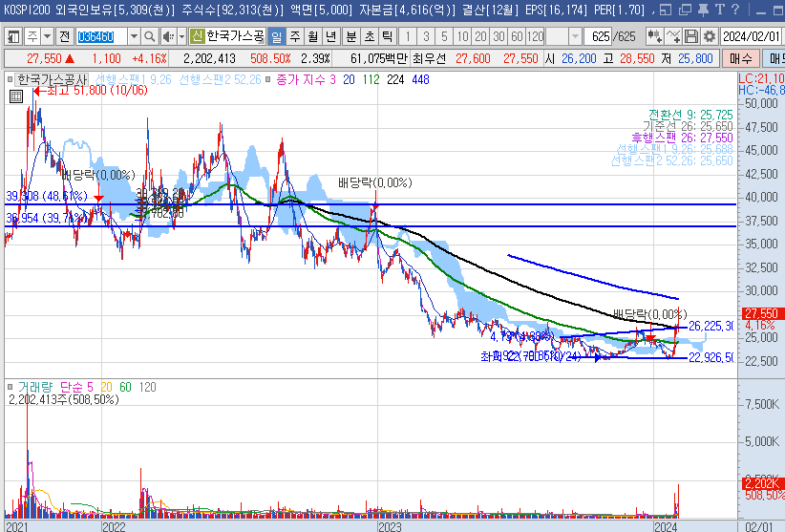The height and width of the screenshot is (532, 785).
Task: Save chart settings with floppy disk icon
Action: point(691,36)
